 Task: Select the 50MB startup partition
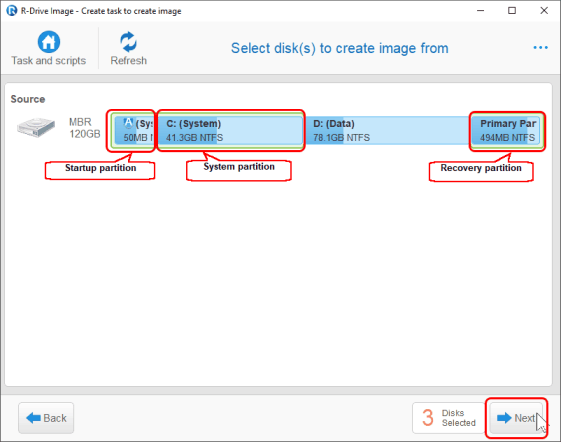click(134, 130)
